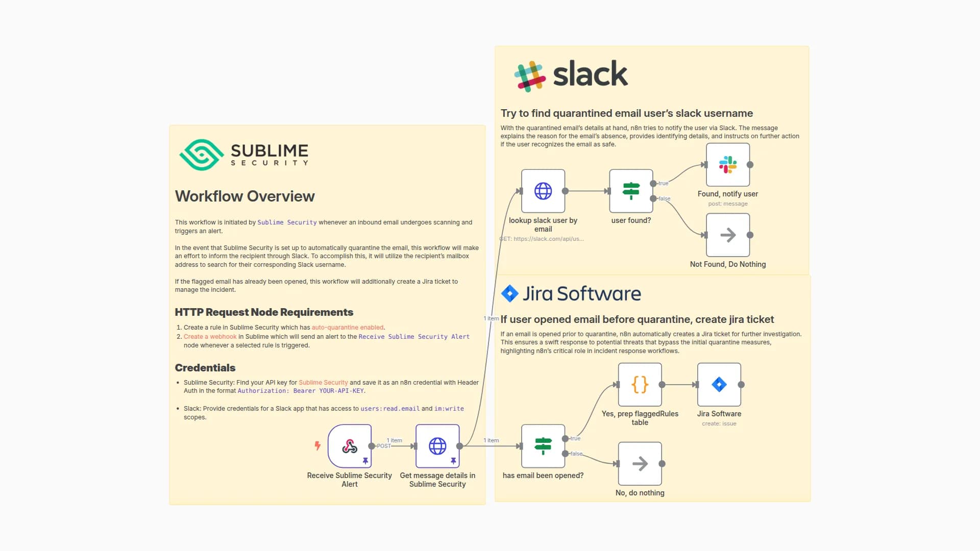
Task: Click the 'im:write' scope text
Action: tap(449, 409)
